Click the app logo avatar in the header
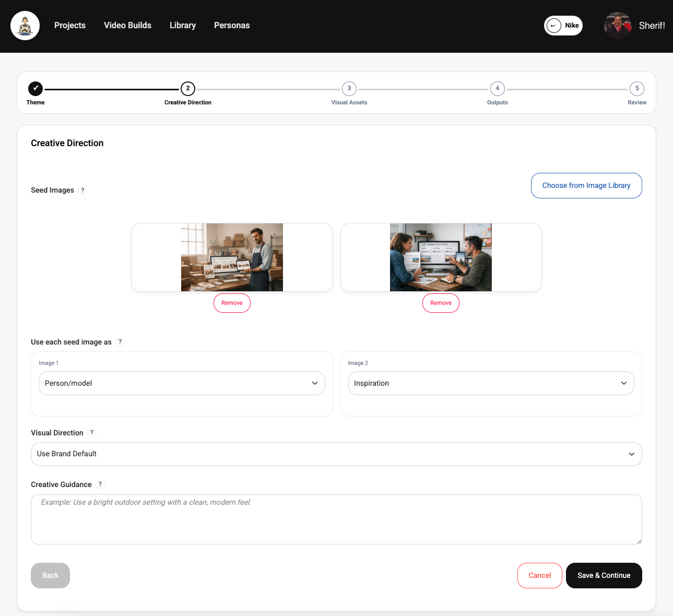The image size is (673, 616). pos(25,26)
